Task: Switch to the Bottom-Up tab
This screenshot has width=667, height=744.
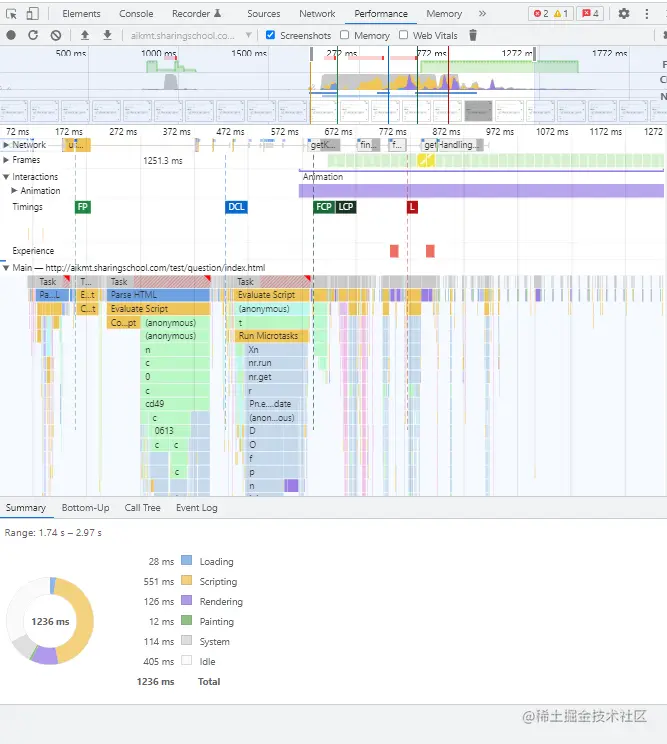Action: pyautogui.click(x=85, y=508)
